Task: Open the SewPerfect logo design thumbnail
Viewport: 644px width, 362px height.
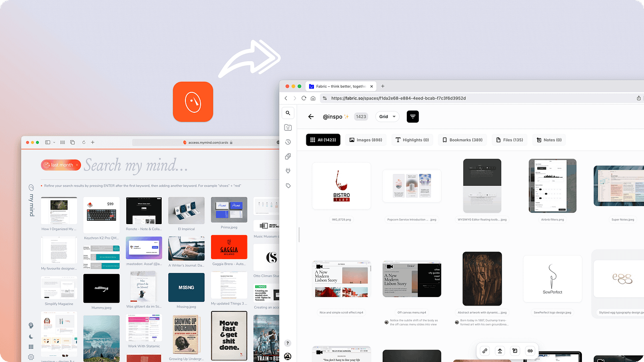Action: pyautogui.click(x=552, y=279)
